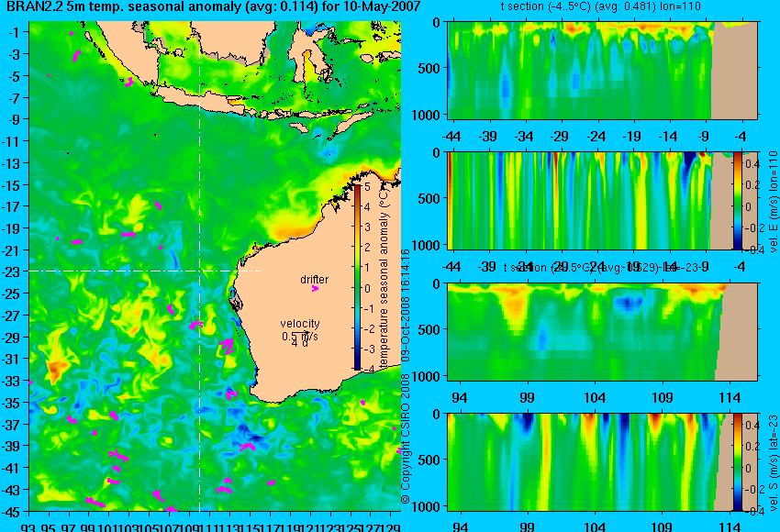Open the lon=110 temperature section plot
Viewport: 780px width, 532px height.
pyautogui.click(x=603, y=71)
